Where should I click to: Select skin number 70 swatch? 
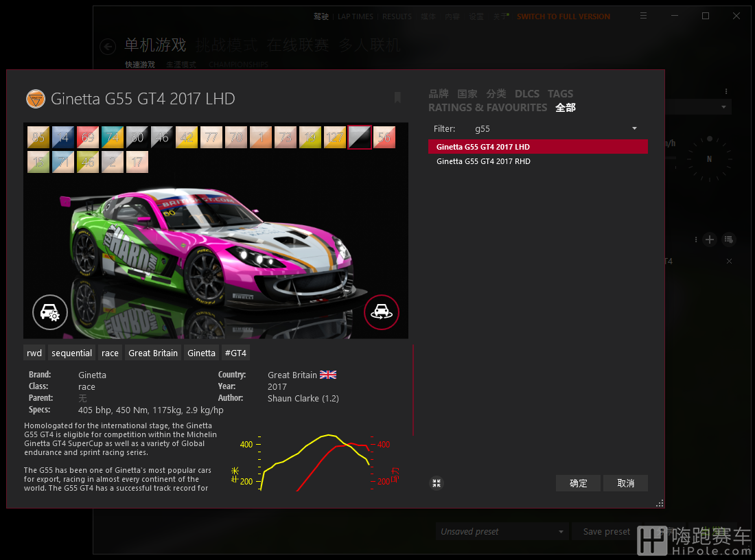(236, 137)
